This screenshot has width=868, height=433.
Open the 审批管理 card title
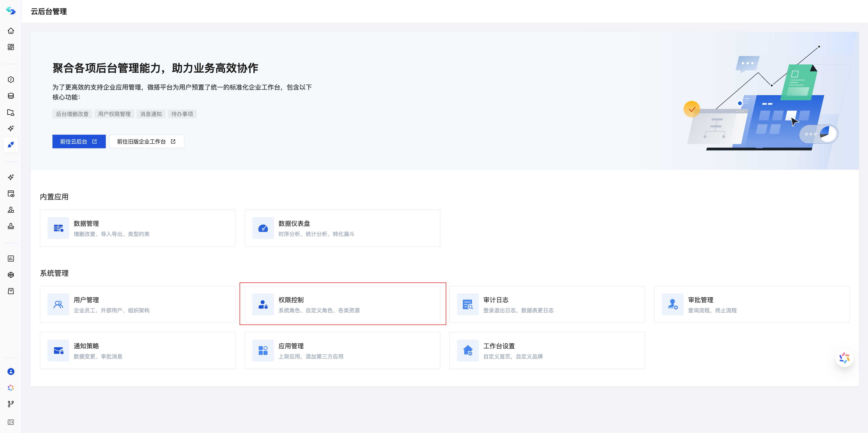coord(701,300)
